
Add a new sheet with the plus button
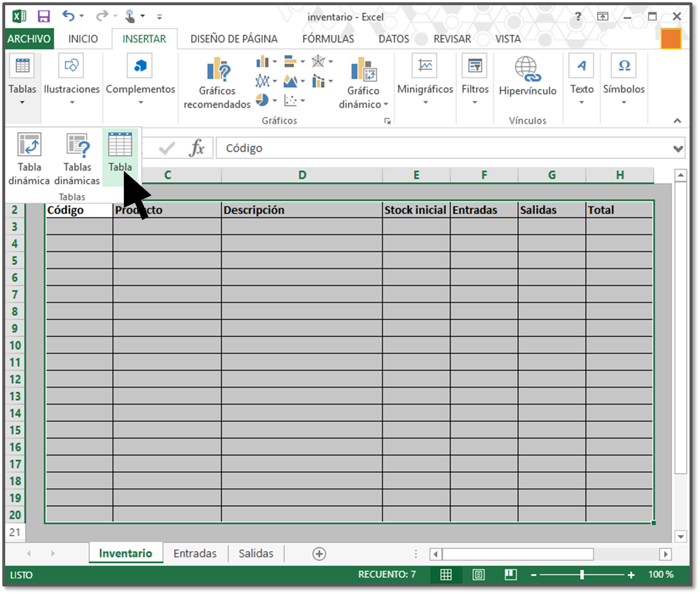(319, 554)
